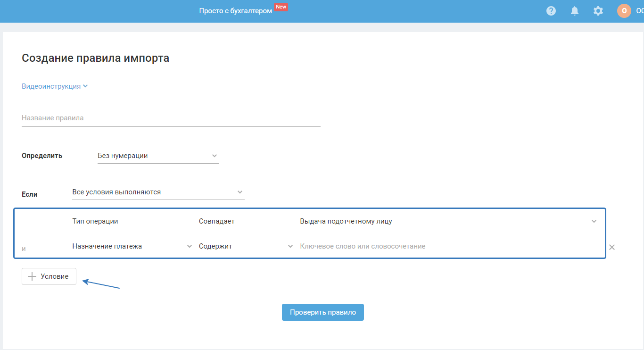
Task: Click the "Создание правила импорта" heading
Action: click(95, 58)
